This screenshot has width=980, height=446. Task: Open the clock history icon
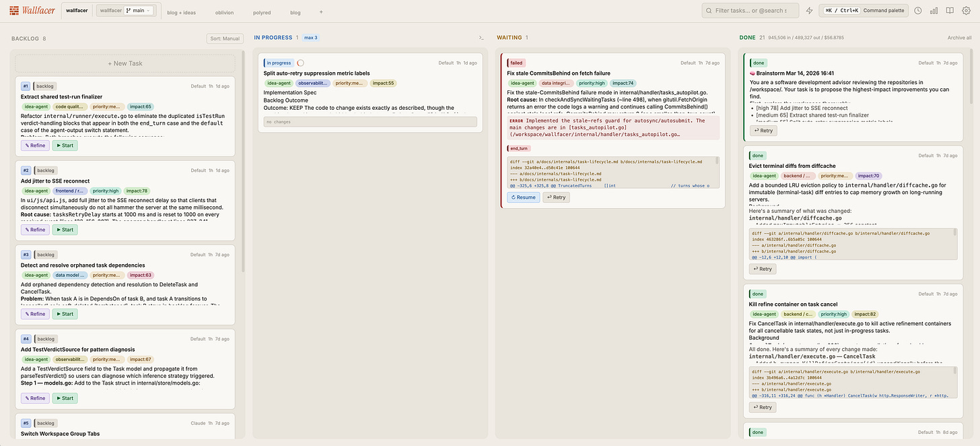tap(918, 11)
